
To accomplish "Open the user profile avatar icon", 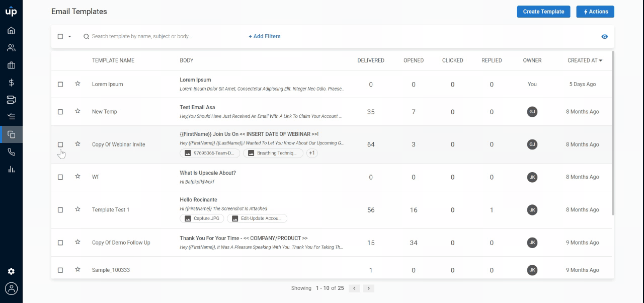I will coord(11,288).
